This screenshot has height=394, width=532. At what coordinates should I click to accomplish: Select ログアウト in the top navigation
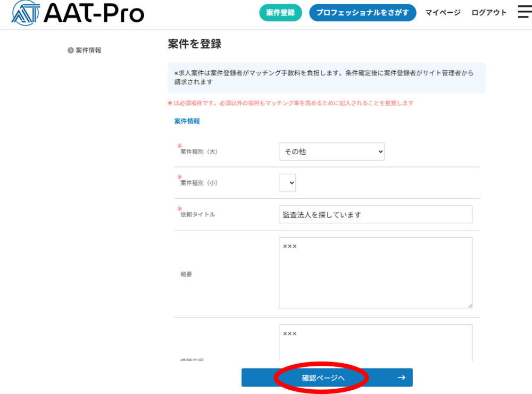pyautogui.click(x=489, y=13)
